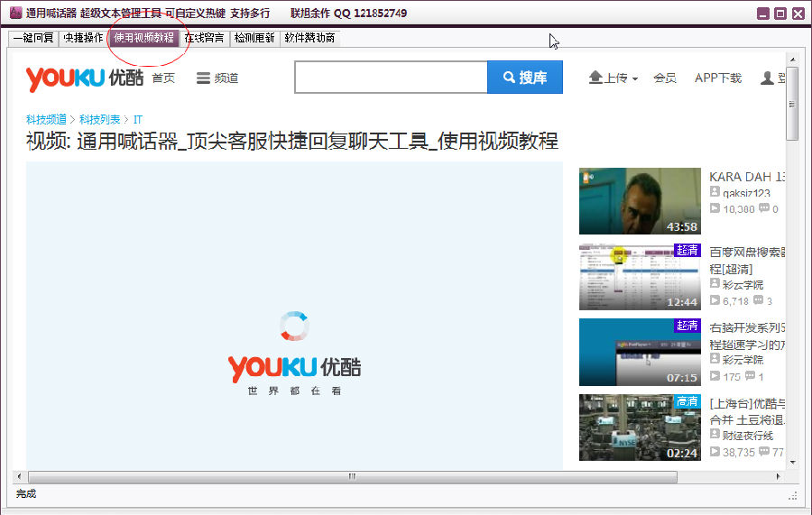Click 彩云学院 uploader under 百度网盘 video
The width and height of the screenshot is (812, 515).
[743, 285]
